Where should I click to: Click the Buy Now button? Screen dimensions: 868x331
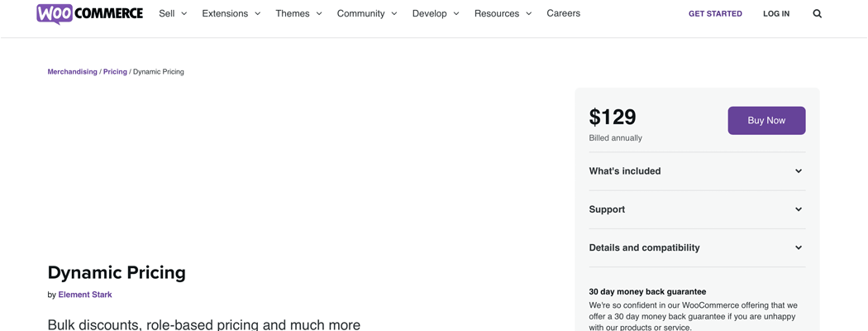pos(766,120)
